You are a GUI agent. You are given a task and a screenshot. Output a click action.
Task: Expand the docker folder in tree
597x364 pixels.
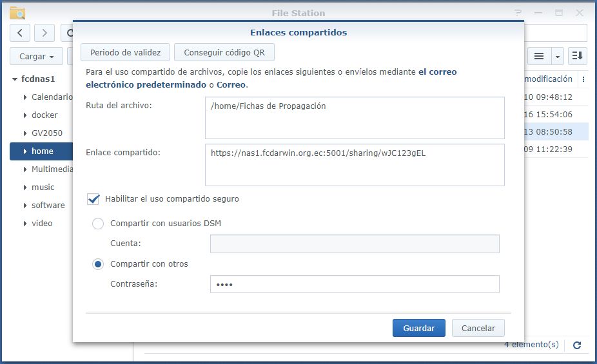[x=24, y=115]
